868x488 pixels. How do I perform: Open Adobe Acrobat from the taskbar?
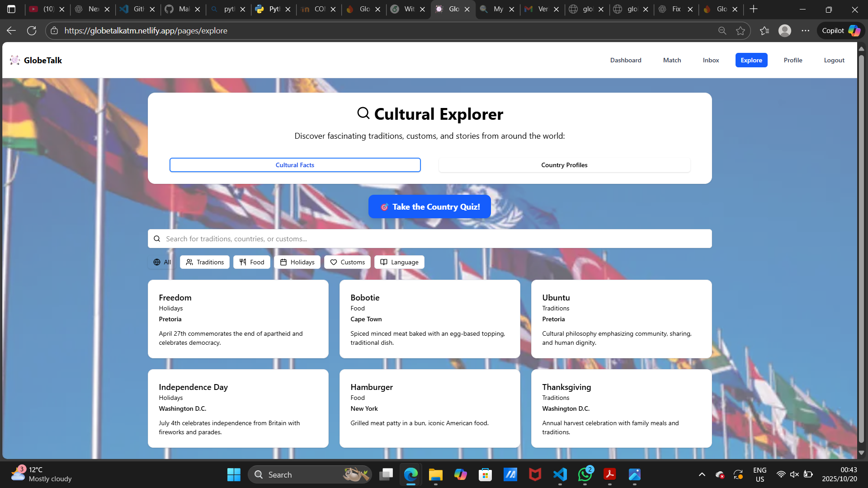point(609,474)
